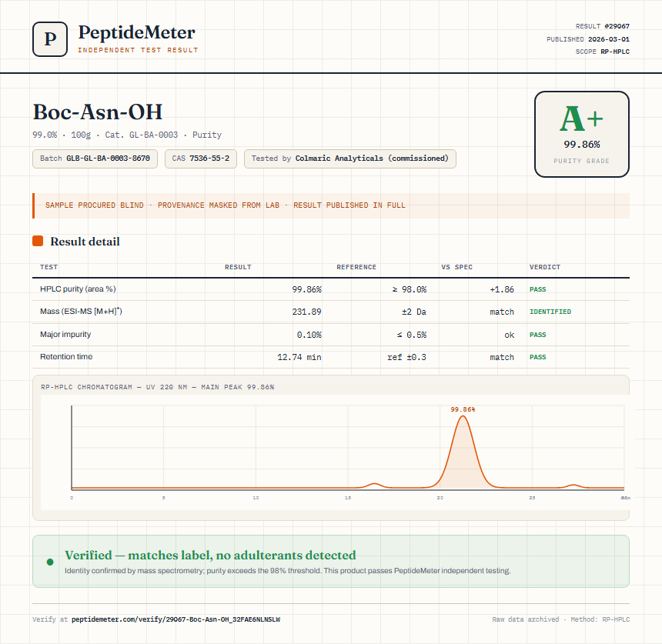Click the A+ purity grade card
Image resolution: width=662 pixels, height=644 pixels.
[582, 134]
